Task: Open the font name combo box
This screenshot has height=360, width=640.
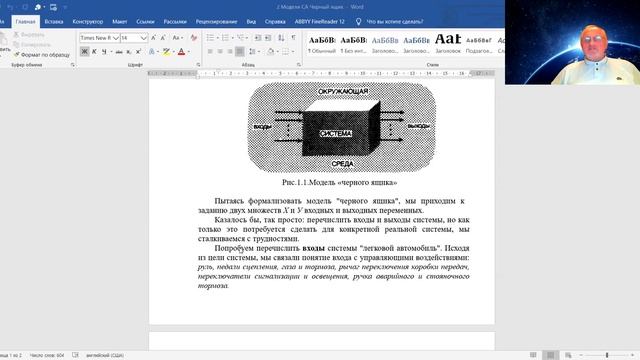Action: click(99, 38)
